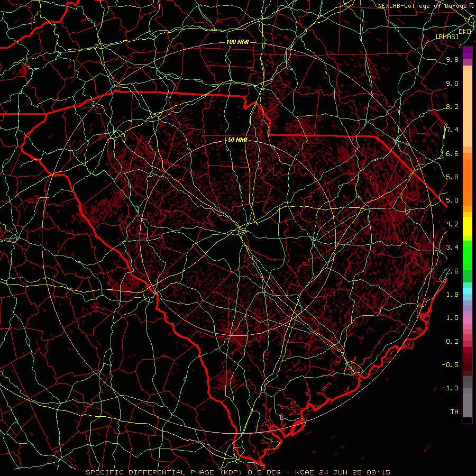Select the 5.0 value on color scale
476x476 pixels.
pos(452,200)
